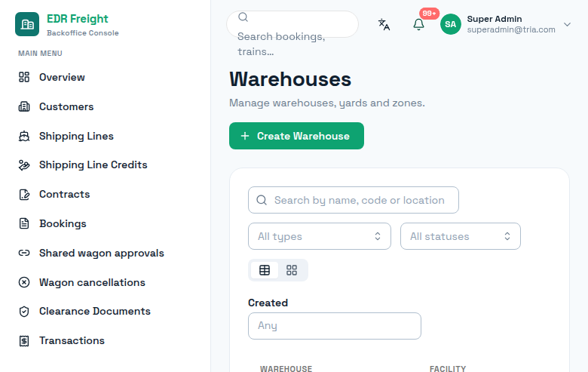This screenshot has height=372, width=588.
Task: Click the Wagon cancellations x-circle icon
Action: tap(24, 282)
